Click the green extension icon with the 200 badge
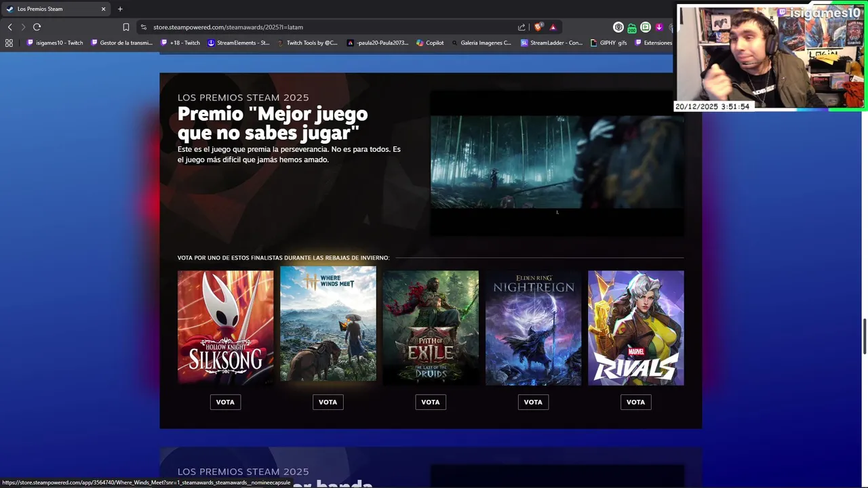This screenshot has width=868, height=488. (632, 27)
